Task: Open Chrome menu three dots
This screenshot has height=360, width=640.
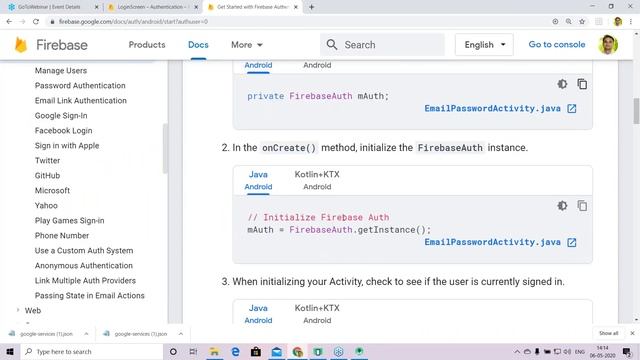Action: pos(631,22)
